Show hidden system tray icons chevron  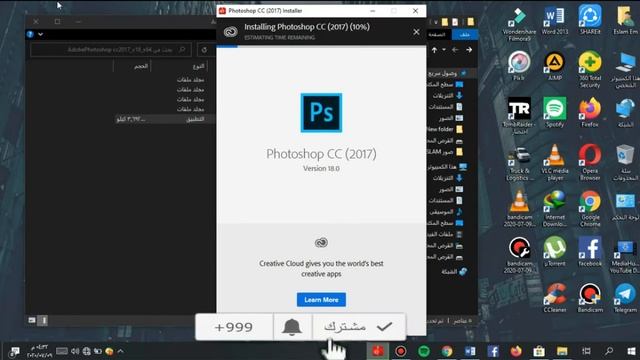[120, 351]
